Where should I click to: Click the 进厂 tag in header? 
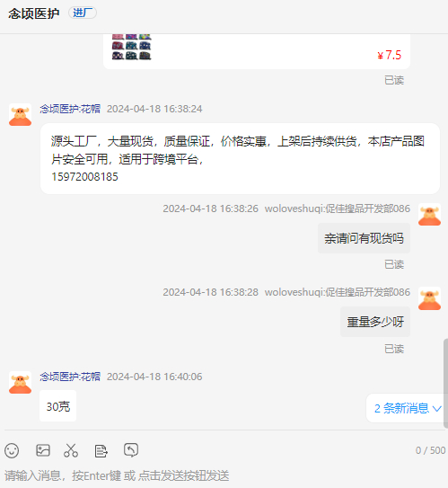[83, 13]
